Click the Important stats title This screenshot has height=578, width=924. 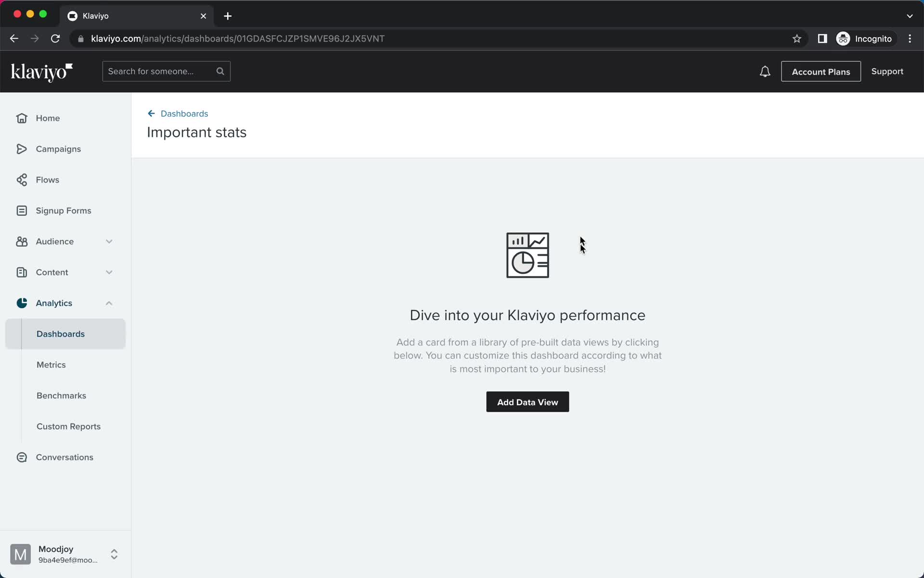click(x=196, y=132)
